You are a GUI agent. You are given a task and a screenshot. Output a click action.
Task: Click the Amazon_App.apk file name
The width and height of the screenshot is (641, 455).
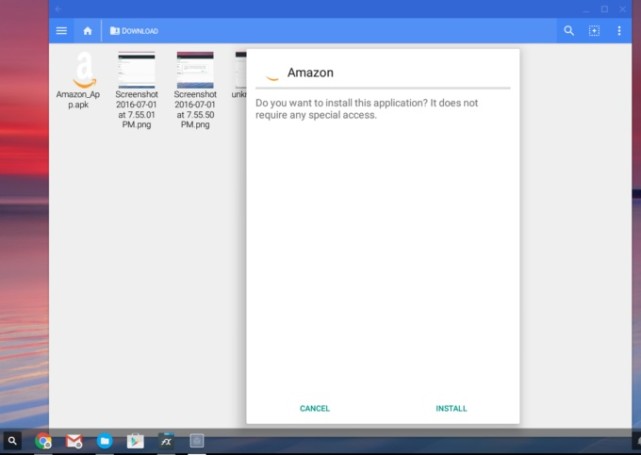78,99
